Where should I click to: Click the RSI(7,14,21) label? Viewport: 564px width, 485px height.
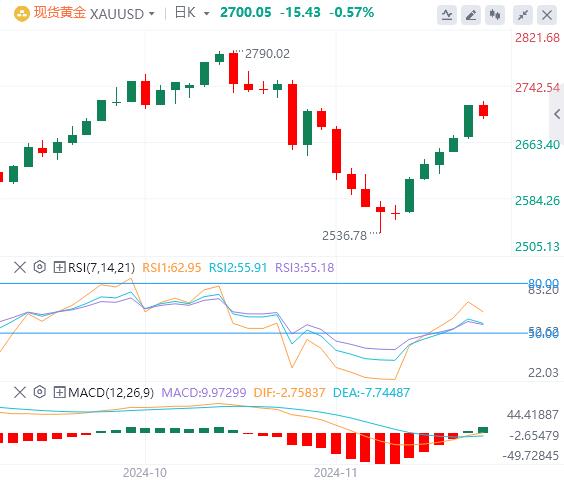tap(101, 268)
